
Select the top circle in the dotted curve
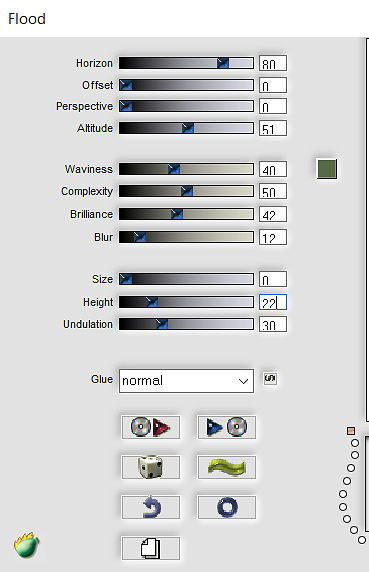[354, 443]
